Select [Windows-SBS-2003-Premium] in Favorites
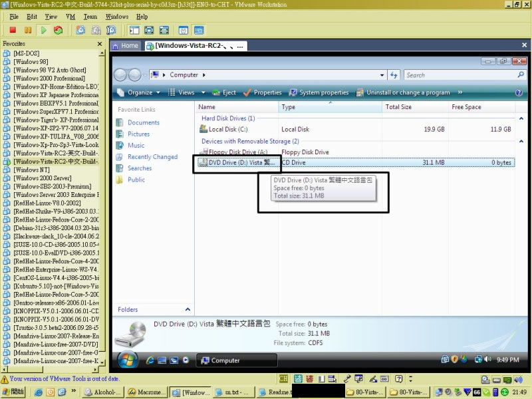The image size is (532, 399). [x=53, y=186]
